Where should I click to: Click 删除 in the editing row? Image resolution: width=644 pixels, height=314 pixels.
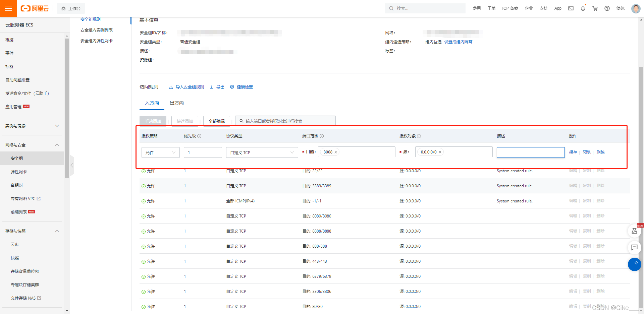pos(601,152)
